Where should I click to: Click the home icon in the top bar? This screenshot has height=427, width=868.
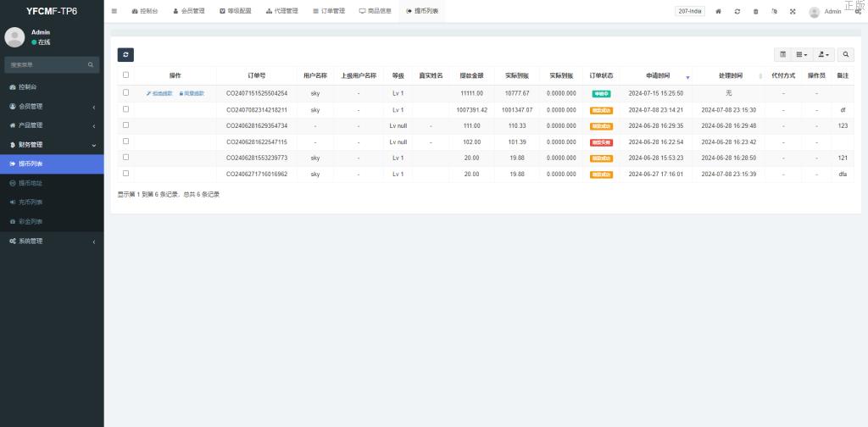coord(719,11)
